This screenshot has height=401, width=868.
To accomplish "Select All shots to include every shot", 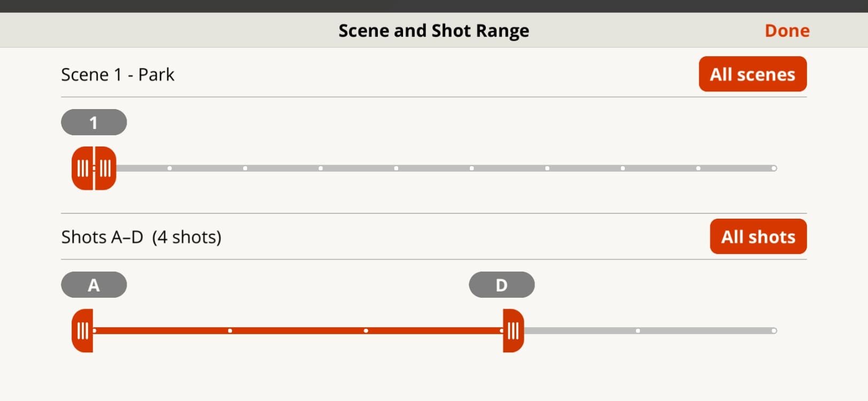I will tap(758, 236).
